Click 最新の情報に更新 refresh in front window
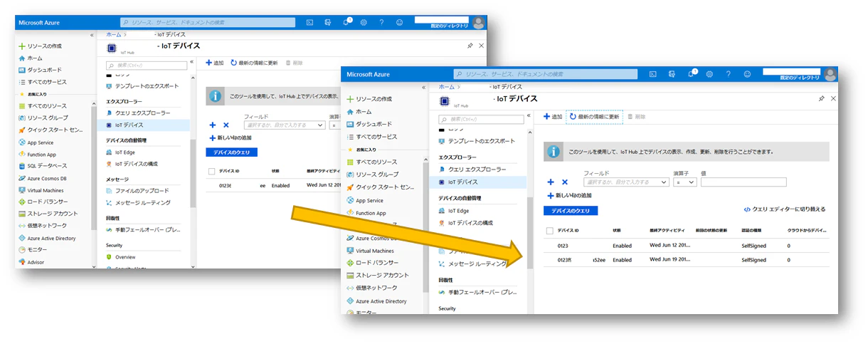 (x=594, y=116)
